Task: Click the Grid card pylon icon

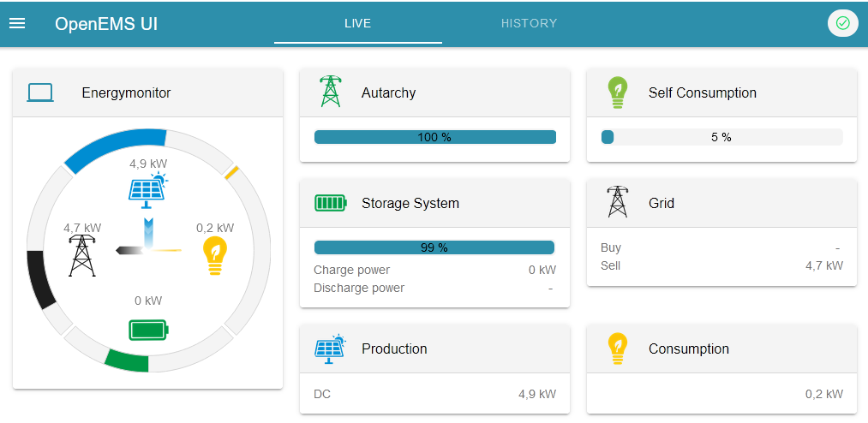Action: (617, 202)
